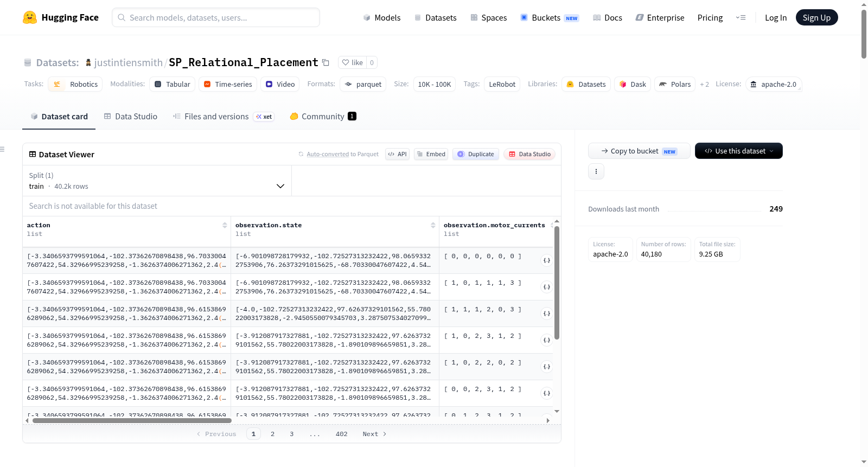Click the red Data Studio button in the viewer header
868x467 pixels.
[529, 154]
